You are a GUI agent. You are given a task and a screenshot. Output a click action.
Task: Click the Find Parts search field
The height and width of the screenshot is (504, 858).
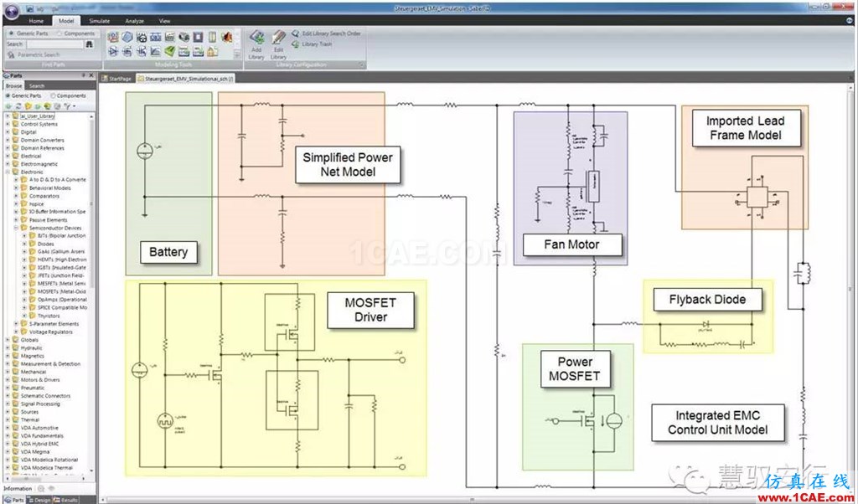[54, 44]
